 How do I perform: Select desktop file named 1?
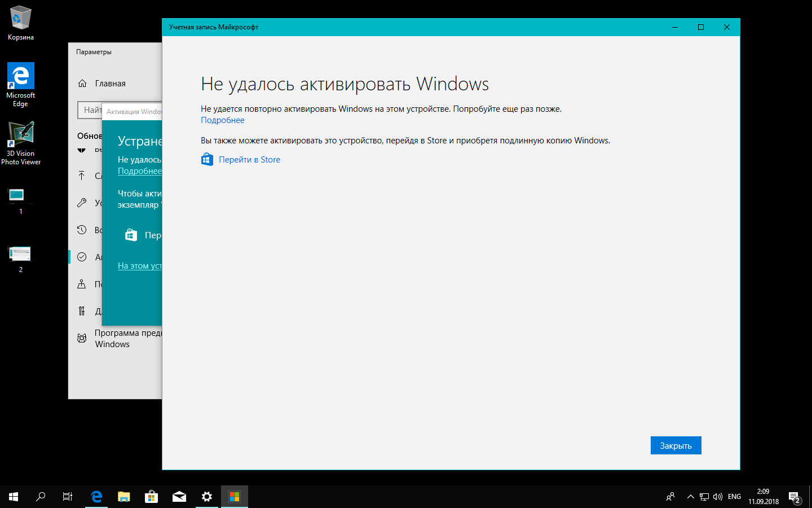point(21,201)
